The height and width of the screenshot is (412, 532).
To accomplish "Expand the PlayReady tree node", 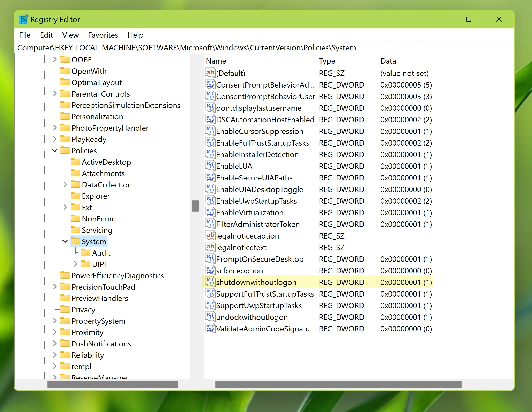I will [55, 139].
